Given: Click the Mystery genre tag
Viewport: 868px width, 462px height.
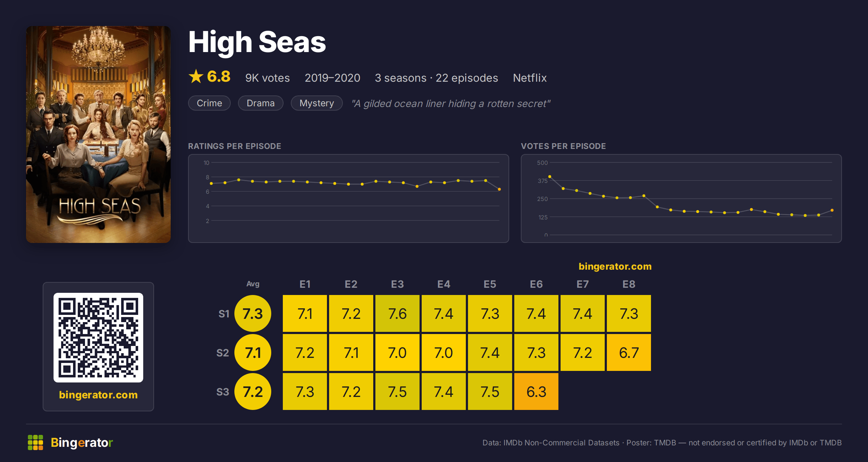Looking at the screenshot, I should tap(317, 103).
